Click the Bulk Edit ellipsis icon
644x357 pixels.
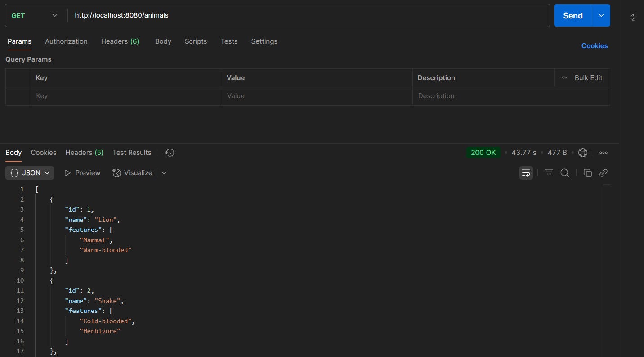563,78
